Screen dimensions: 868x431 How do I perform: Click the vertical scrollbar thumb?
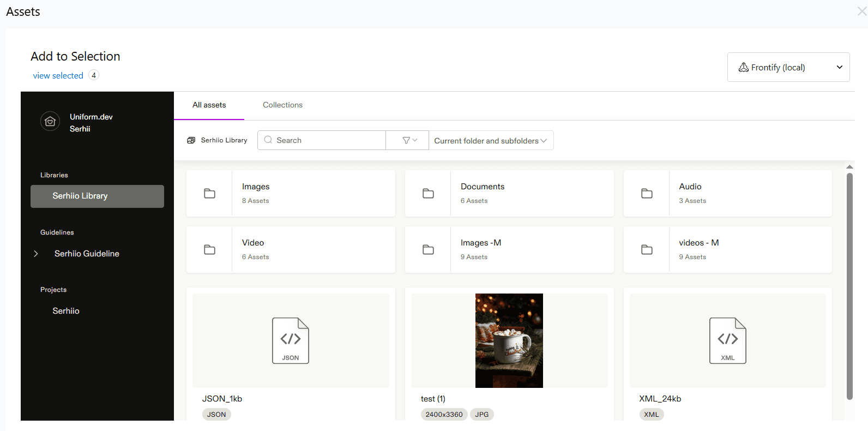[849, 286]
